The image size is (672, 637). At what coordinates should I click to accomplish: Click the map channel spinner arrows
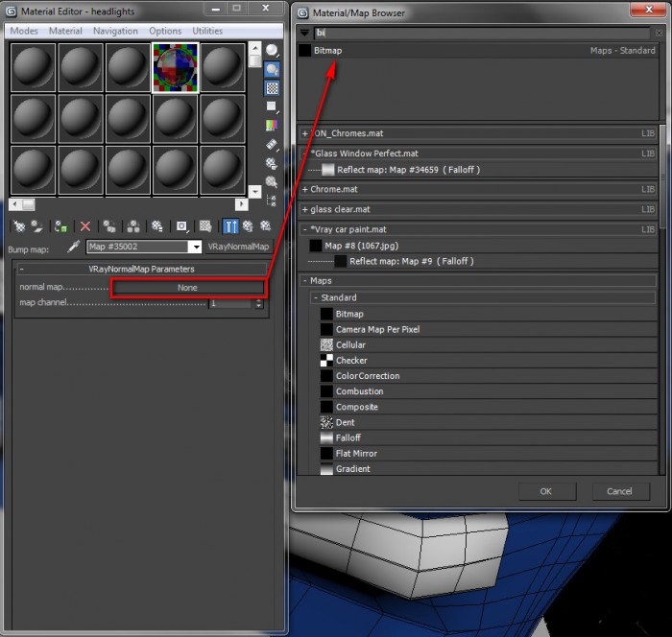[x=258, y=303]
